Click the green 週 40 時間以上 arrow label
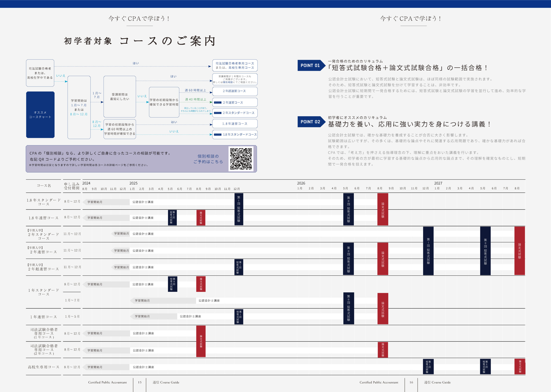This screenshot has height=392, width=551. pyautogui.click(x=195, y=99)
